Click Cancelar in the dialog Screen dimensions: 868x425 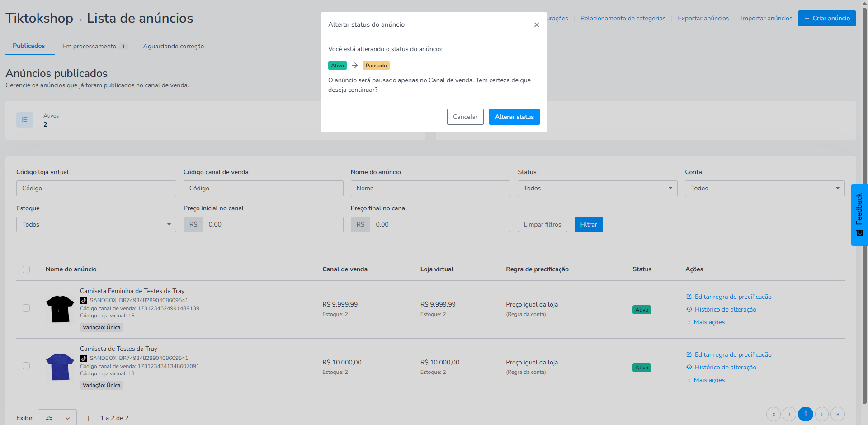tap(465, 117)
